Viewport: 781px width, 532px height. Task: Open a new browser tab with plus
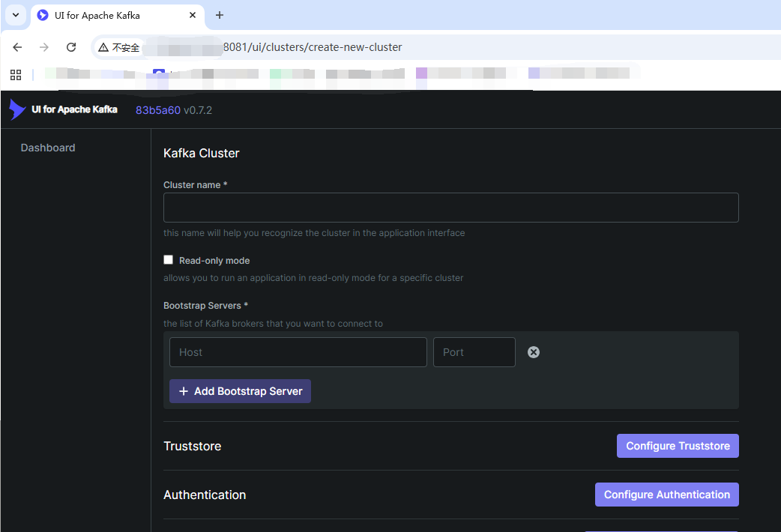(x=219, y=16)
